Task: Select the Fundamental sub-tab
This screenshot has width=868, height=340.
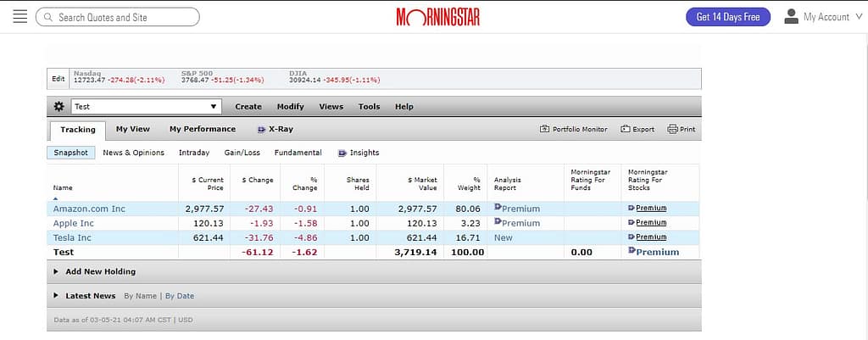Action: [x=298, y=153]
